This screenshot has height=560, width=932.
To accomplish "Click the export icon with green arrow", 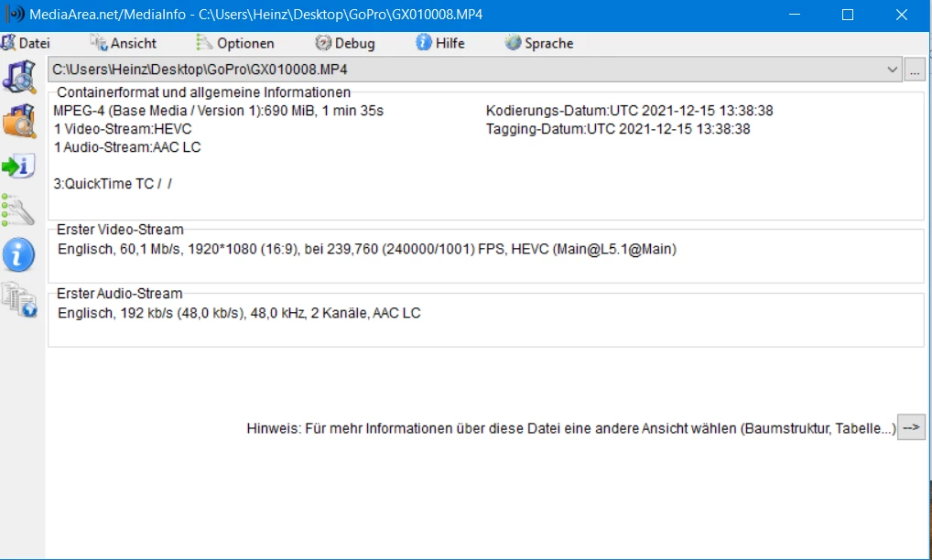I will 19,166.
